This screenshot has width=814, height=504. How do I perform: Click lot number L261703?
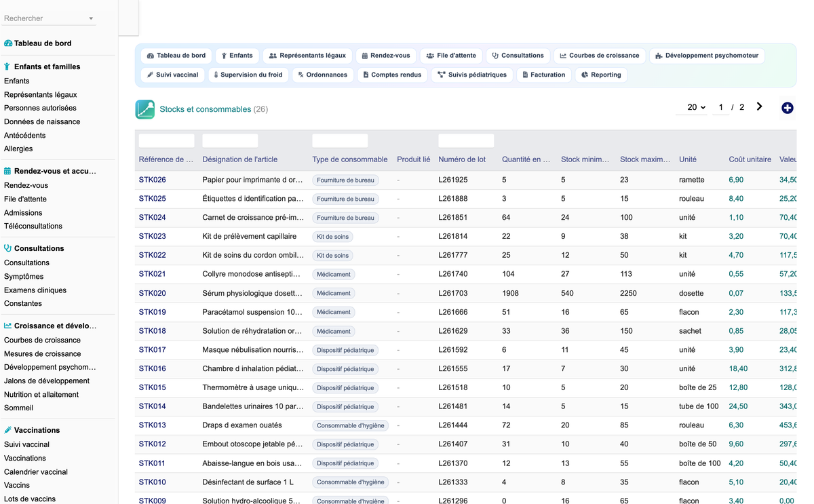(x=453, y=293)
